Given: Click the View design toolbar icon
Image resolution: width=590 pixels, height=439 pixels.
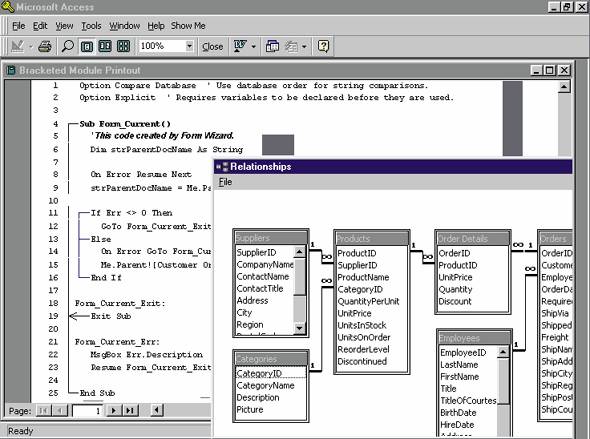Looking at the screenshot, I should [x=18, y=46].
